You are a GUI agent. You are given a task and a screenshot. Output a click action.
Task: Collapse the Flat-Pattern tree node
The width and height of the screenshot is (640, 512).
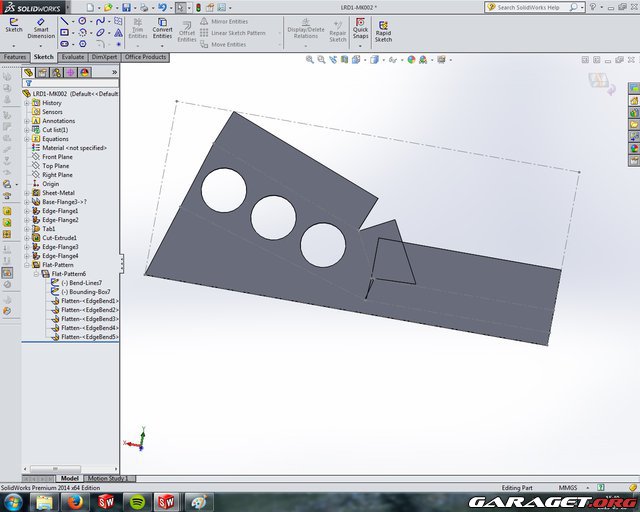click(28, 265)
